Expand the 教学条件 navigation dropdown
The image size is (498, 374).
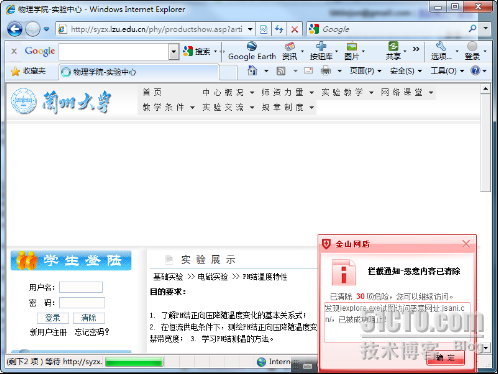tap(192, 107)
